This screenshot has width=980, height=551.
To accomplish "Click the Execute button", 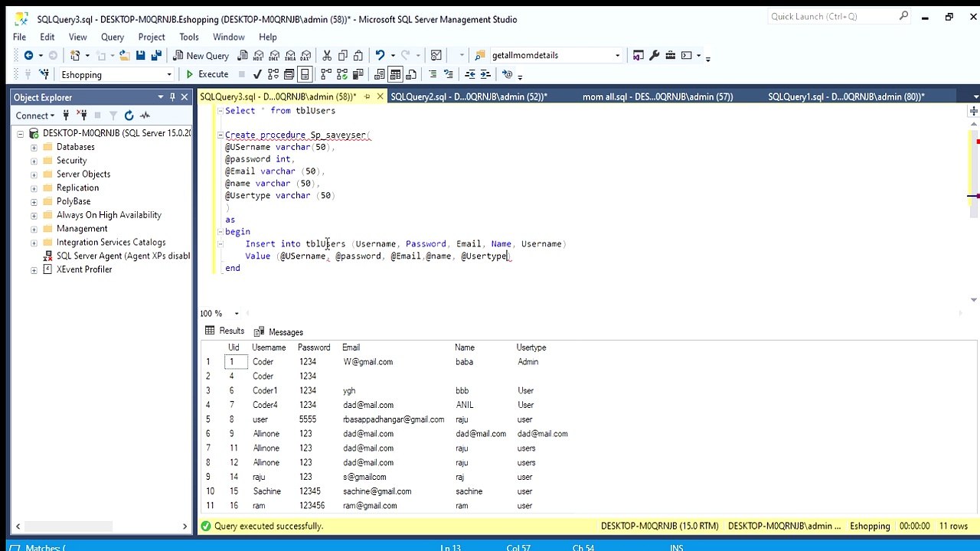I will click(x=207, y=74).
